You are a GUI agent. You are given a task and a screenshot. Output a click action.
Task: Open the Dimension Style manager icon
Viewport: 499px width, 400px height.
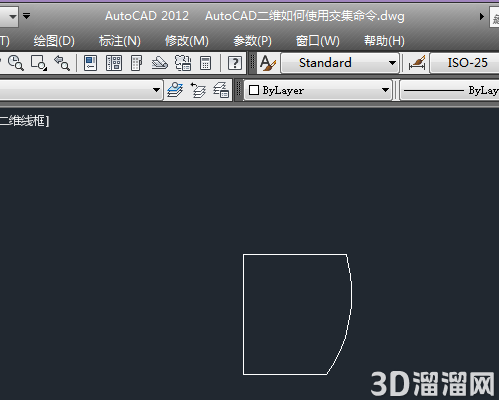(417, 63)
